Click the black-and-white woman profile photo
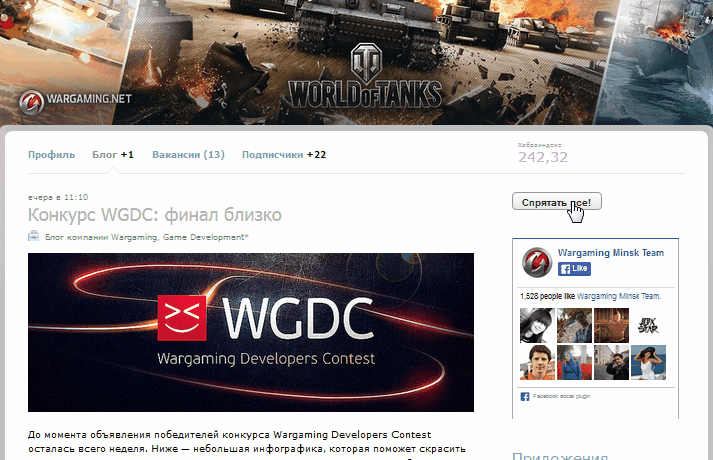This screenshot has height=460, width=713. 537,325
